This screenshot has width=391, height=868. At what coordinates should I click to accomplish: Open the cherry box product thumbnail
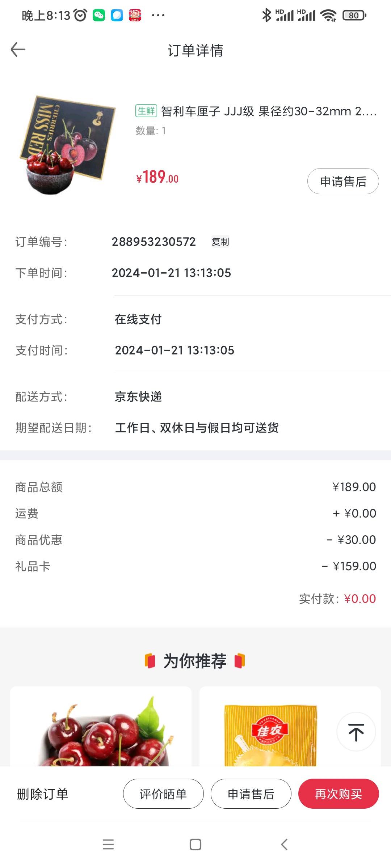coord(67,145)
